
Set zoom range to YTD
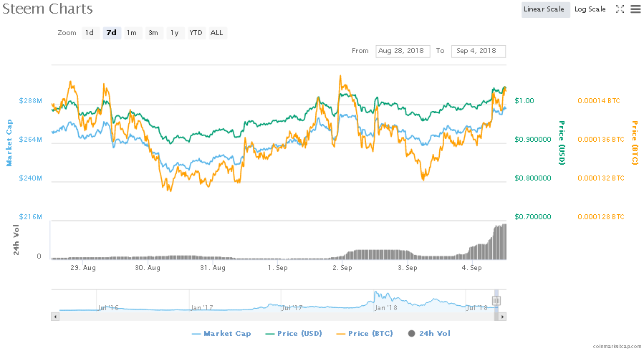coord(196,33)
